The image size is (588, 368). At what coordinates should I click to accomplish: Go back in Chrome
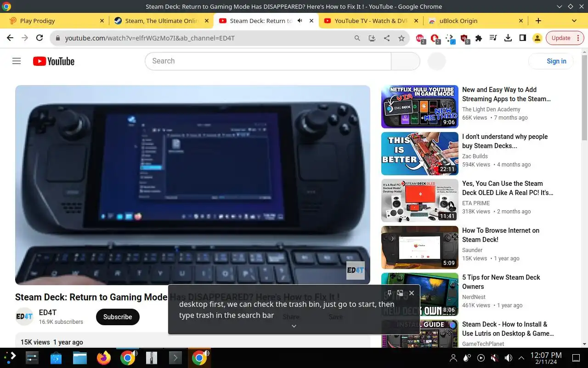[x=10, y=38]
